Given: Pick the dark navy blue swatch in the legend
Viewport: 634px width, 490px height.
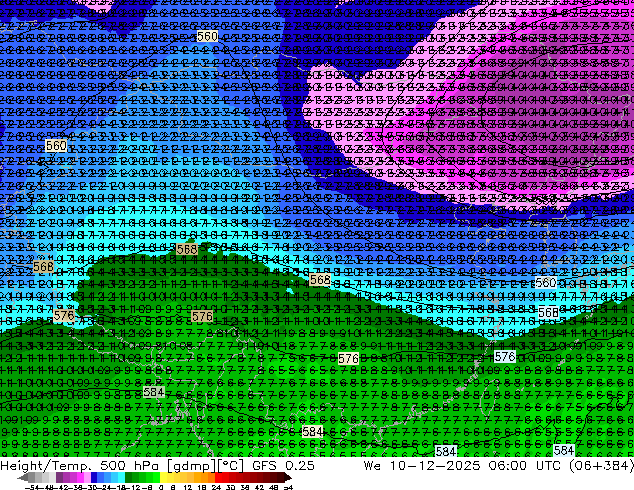Looking at the screenshot, I should pyautogui.click(x=94, y=478).
